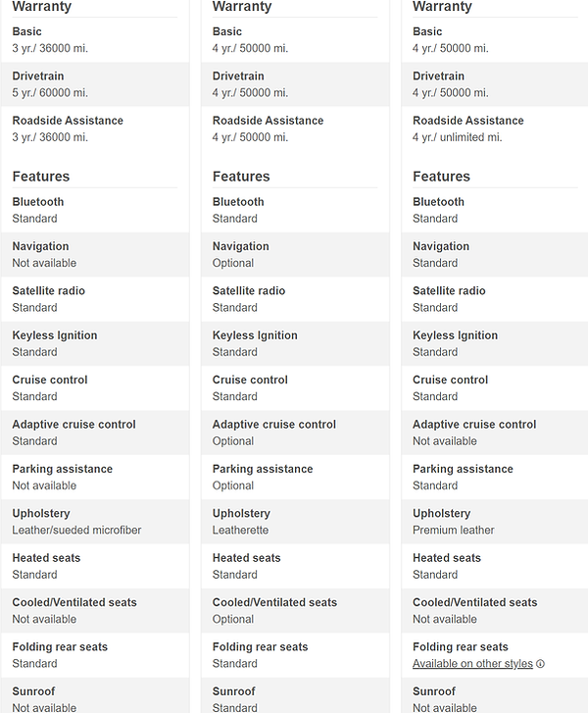
Task: Click the info icon beside Available on other styles
Action: tap(540, 664)
